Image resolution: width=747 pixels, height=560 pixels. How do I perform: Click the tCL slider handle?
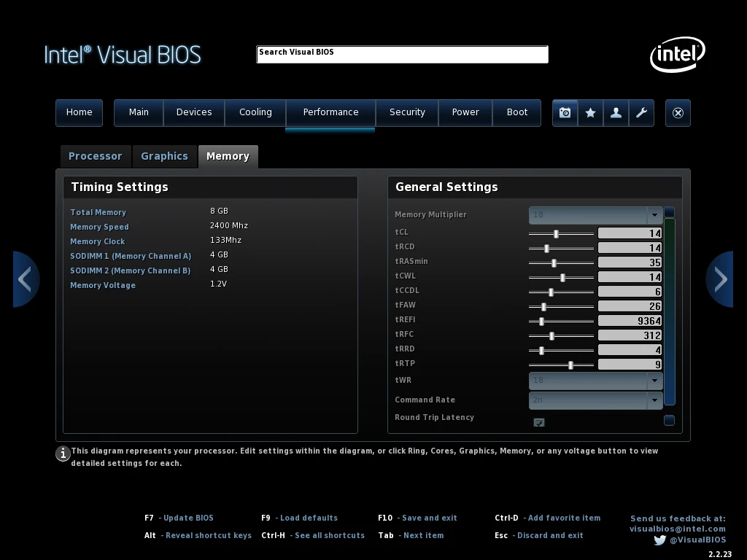pos(556,233)
